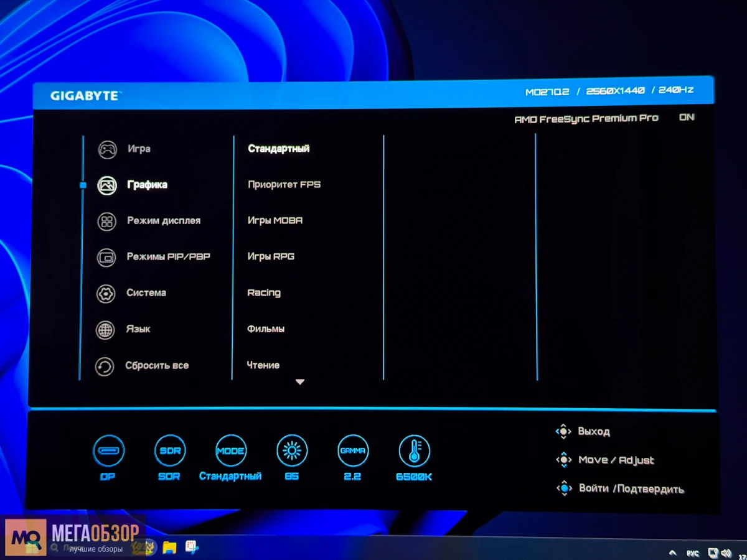Open the snipping app taskbar icon

point(192,548)
